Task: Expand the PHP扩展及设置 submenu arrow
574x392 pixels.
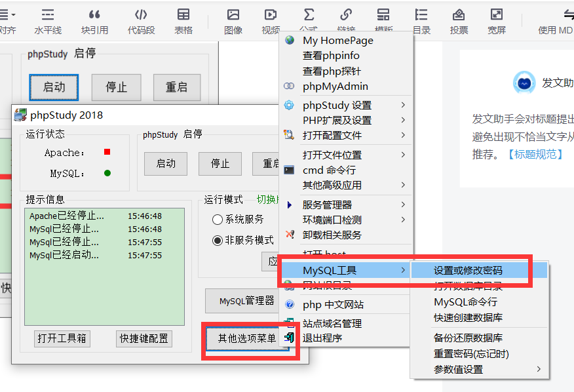Action: click(403, 120)
